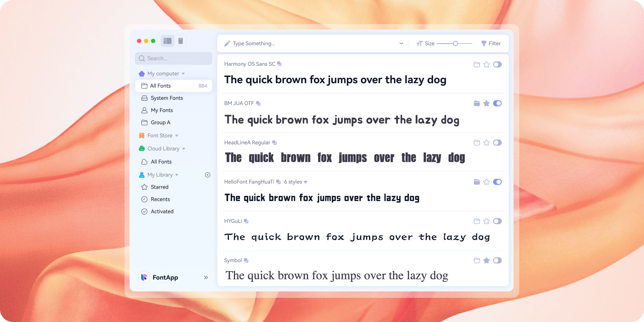Add a new library with plus icon
644x322 pixels.
[x=207, y=175]
